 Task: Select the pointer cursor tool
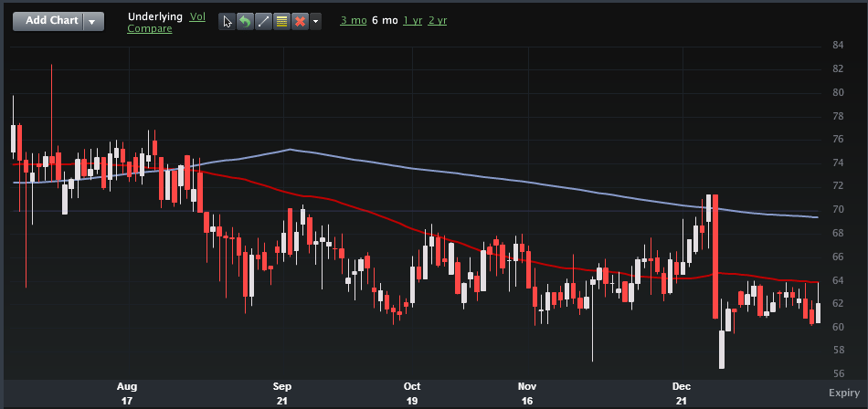pyautogui.click(x=228, y=21)
